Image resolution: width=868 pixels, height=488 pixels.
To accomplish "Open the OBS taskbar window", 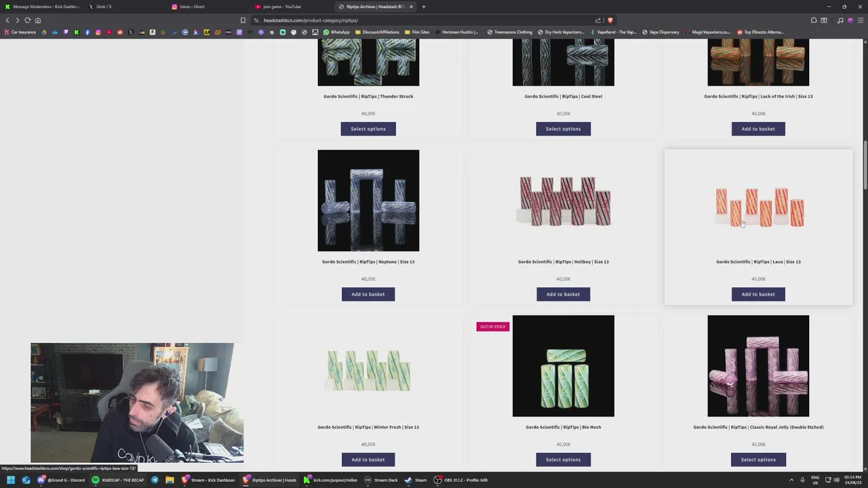I will pyautogui.click(x=462, y=480).
